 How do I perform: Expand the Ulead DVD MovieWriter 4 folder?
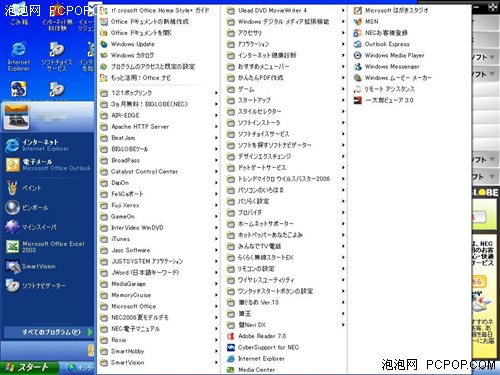click(x=286, y=10)
